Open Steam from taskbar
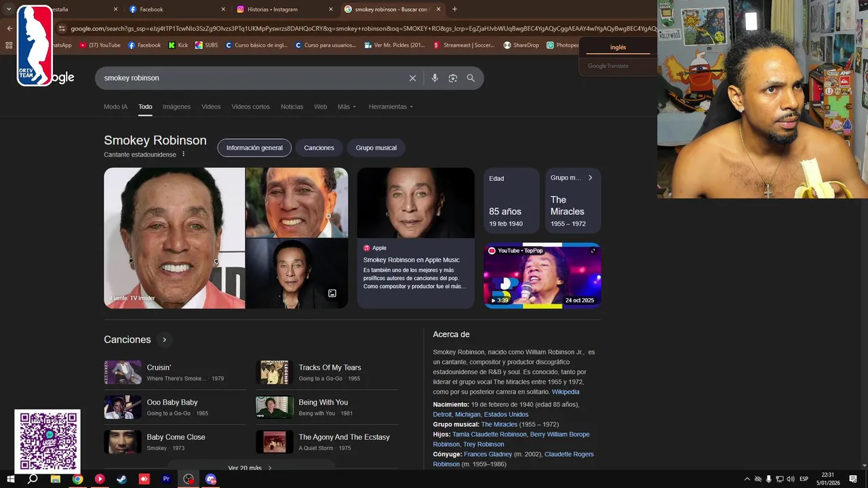Viewport: 868px width, 488px height. point(121,479)
